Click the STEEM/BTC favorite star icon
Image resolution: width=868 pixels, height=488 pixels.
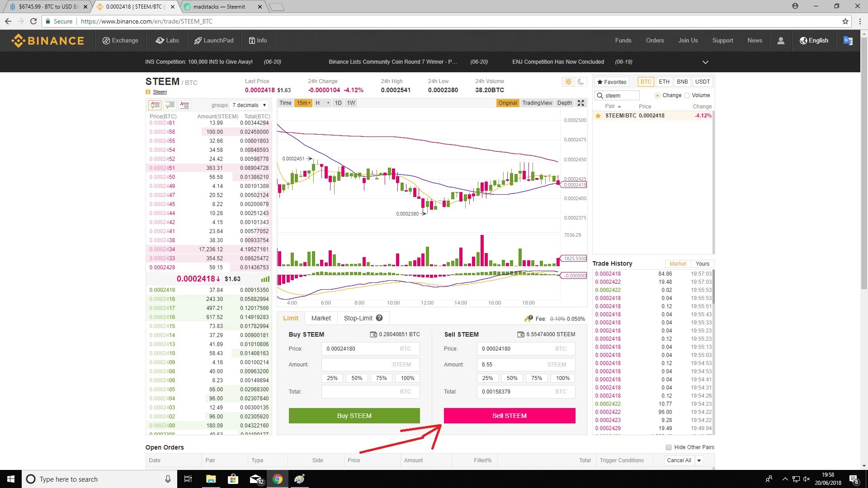click(x=598, y=116)
